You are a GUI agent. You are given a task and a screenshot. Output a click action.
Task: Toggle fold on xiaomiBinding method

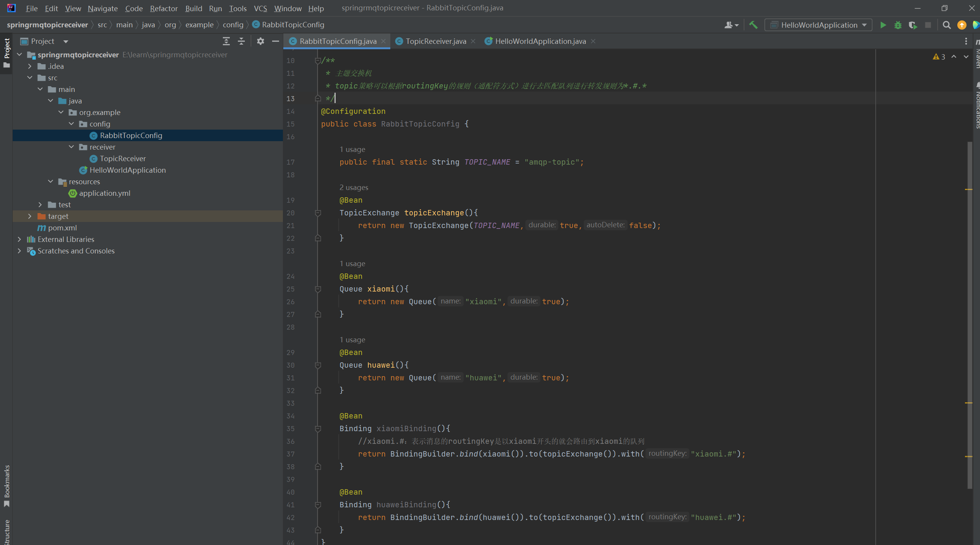coord(318,428)
